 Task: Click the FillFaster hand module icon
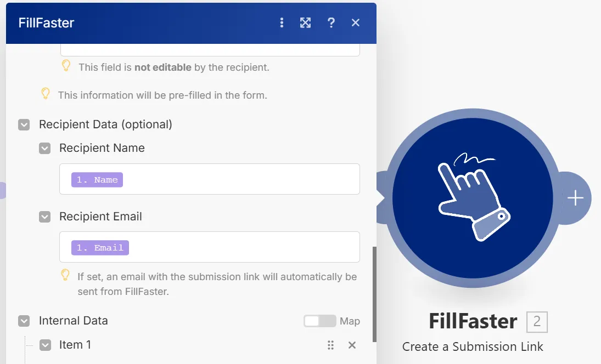click(473, 198)
